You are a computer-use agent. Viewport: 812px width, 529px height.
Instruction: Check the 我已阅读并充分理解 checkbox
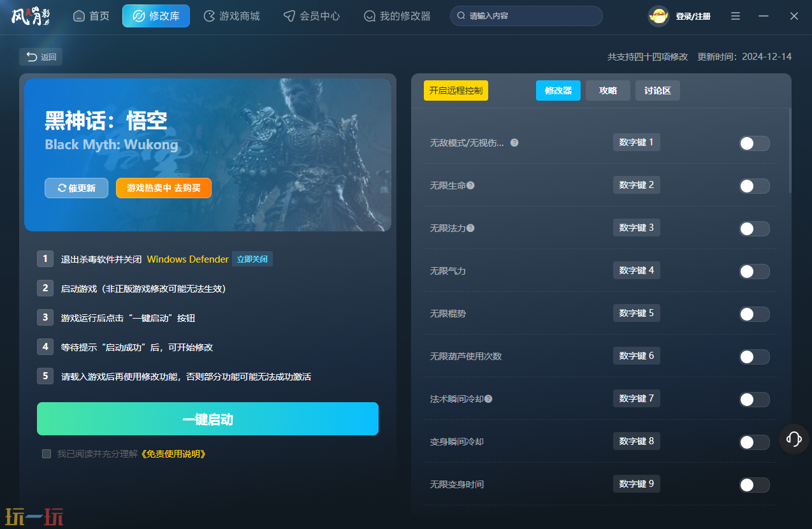(x=47, y=454)
